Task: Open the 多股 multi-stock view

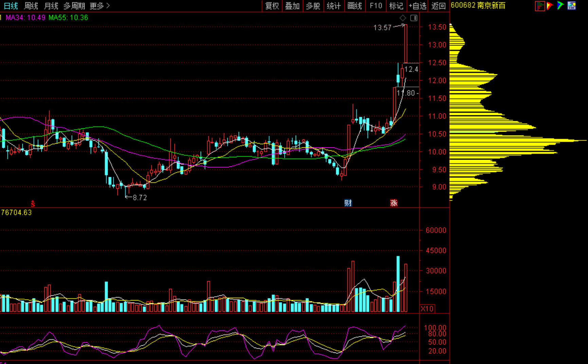Action: point(313,6)
